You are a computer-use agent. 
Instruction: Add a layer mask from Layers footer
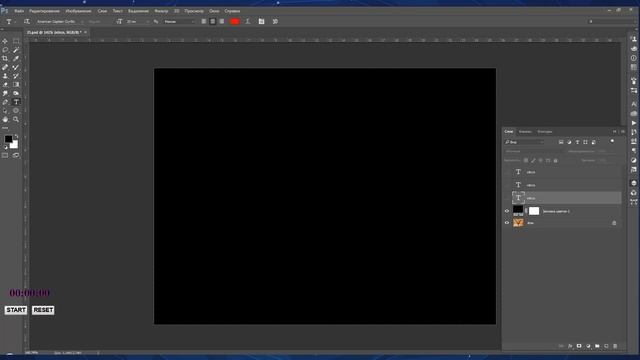(x=579, y=346)
